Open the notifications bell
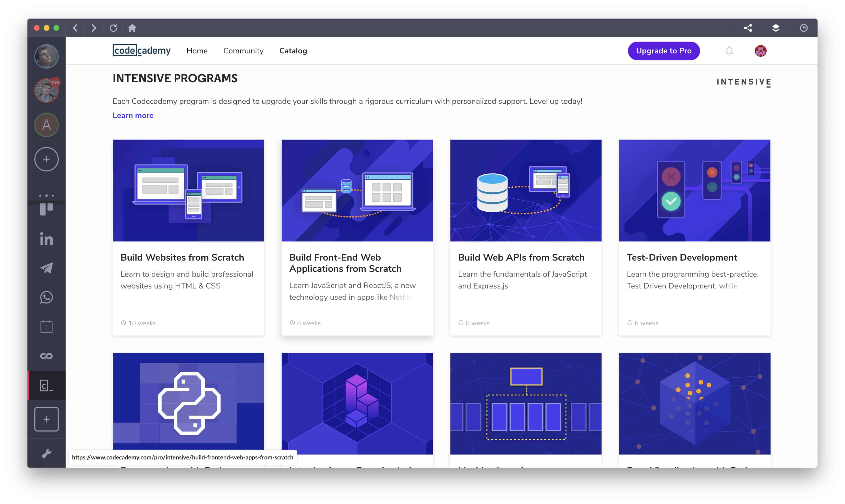 [x=729, y=51]
